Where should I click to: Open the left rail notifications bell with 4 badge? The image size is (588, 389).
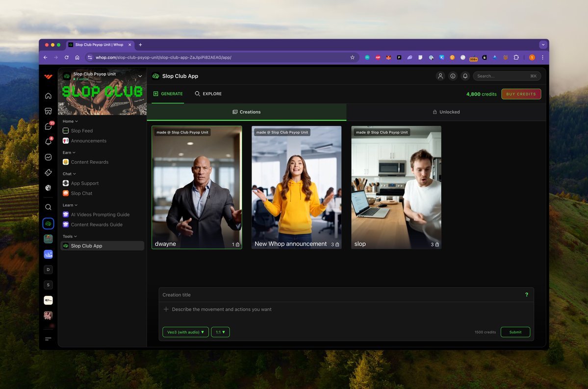tap(49, 142)
